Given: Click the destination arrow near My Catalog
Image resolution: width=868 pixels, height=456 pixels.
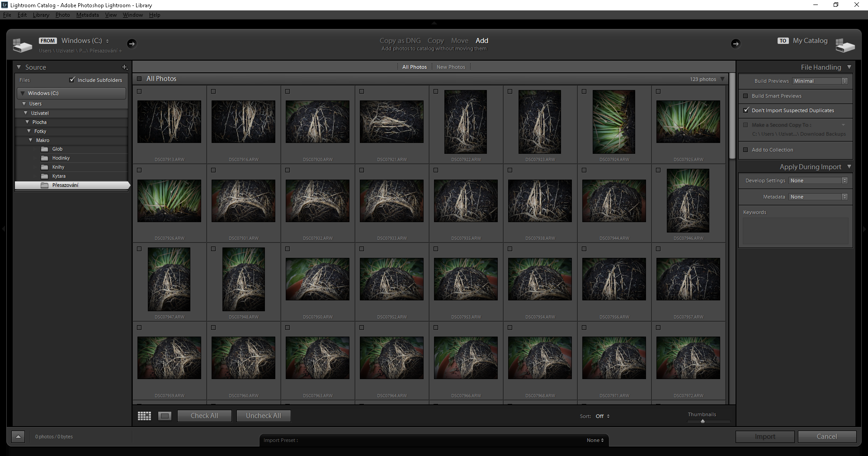Looking at the screenshot, I should click(736, 43).
